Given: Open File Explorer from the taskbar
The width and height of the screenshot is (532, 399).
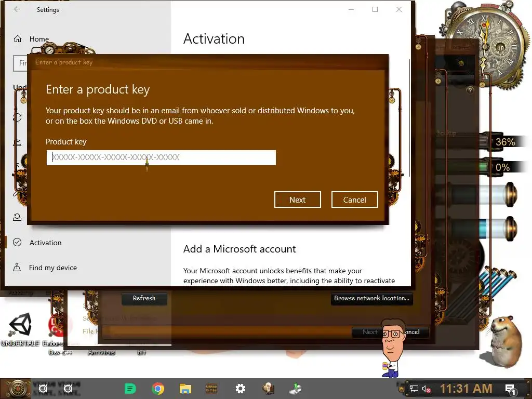Looking at the screenshot, I should click(185, 389).
